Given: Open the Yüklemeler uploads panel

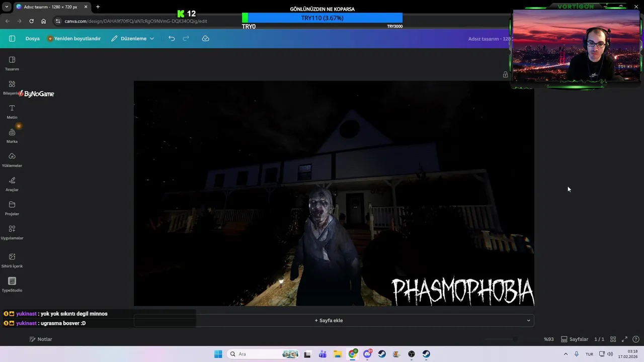Looking at the screenshot, I should [x=12, y=160].
